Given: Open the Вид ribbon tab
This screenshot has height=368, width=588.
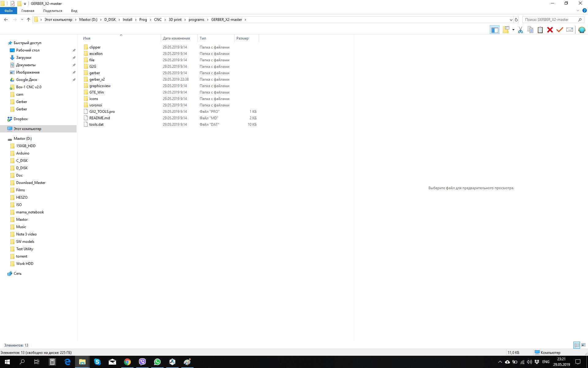Looking at the screenshot, I should coord(74,11).
